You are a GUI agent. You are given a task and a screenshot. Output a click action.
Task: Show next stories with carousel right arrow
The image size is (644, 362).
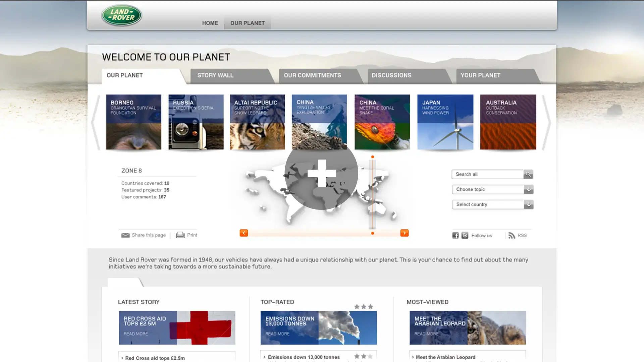click(x=547, y=123)
